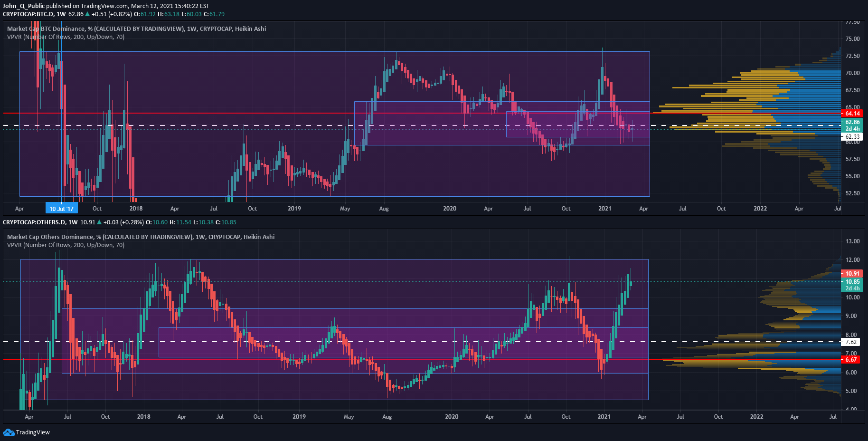The height and width of the screenshot is (441, 868).
Task: Click the TradingView logo icon
Action: point(9,432)
